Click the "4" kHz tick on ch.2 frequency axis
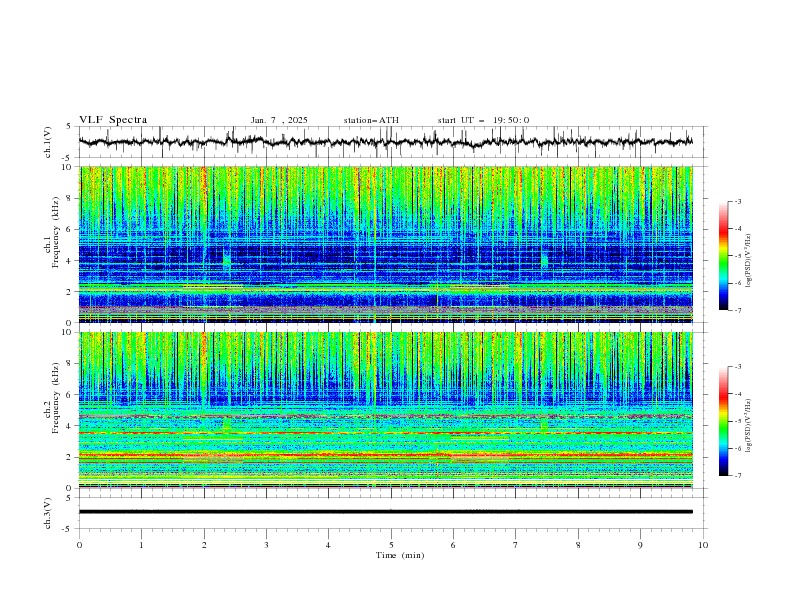Screen dimensions: 792x612 coord(70,426)
